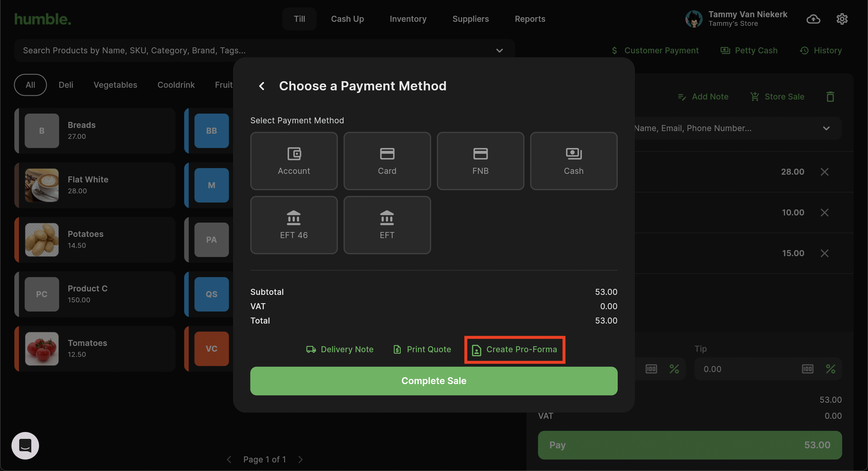Switch to Cash Up tab

pyautogui.click(x=347, y=19)
